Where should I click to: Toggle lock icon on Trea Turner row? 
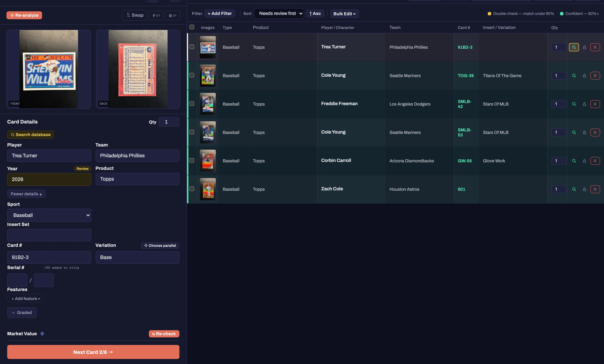pos(584,47)
